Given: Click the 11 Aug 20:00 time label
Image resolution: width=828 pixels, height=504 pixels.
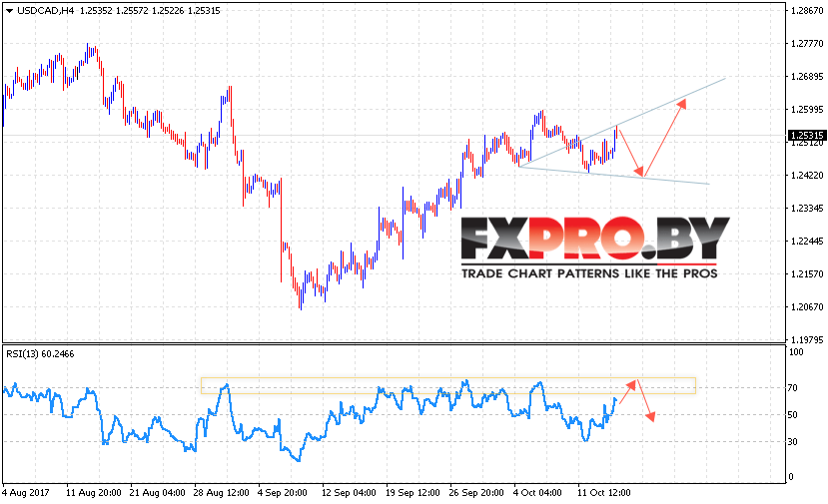Looking at the screenshot, I should (x=94, y=492).
